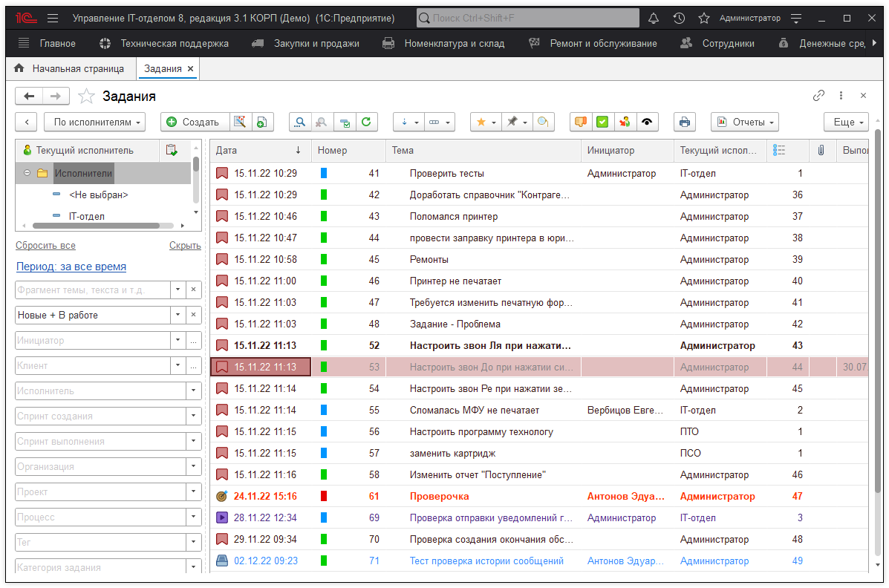Open the notifications bell icon
The width and height of the screenshot is (889, 588).
(654, 18)
